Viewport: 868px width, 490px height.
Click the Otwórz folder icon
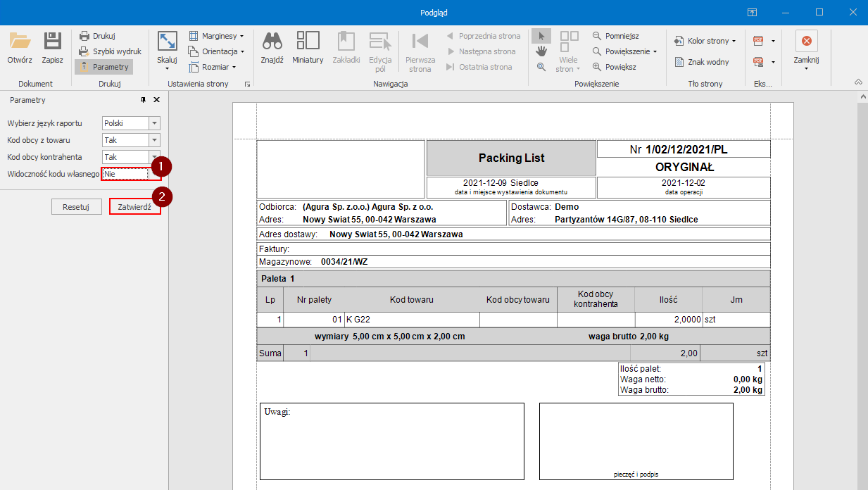[19, 42]
